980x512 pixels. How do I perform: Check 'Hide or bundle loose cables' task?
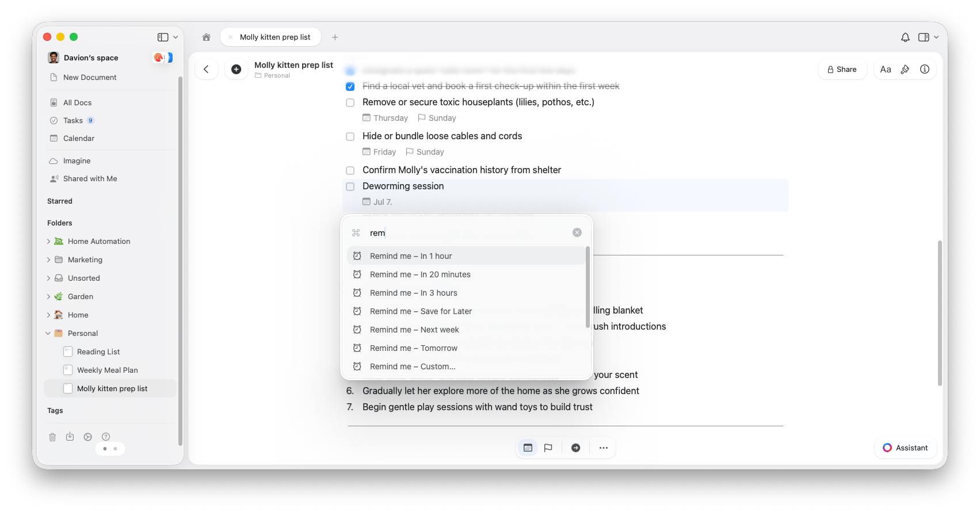(x=350, y=136)
